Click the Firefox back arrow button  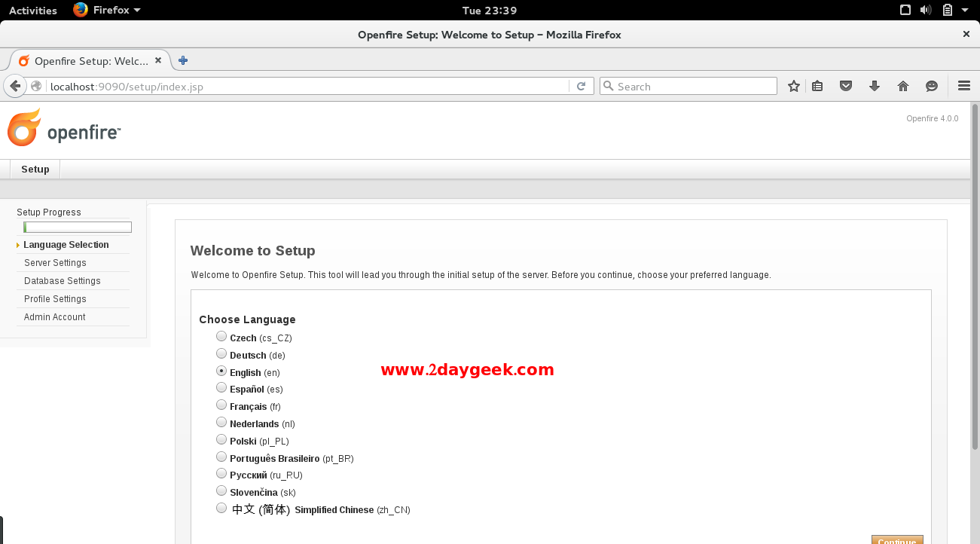pyautogui.click(x=15, y=86)
